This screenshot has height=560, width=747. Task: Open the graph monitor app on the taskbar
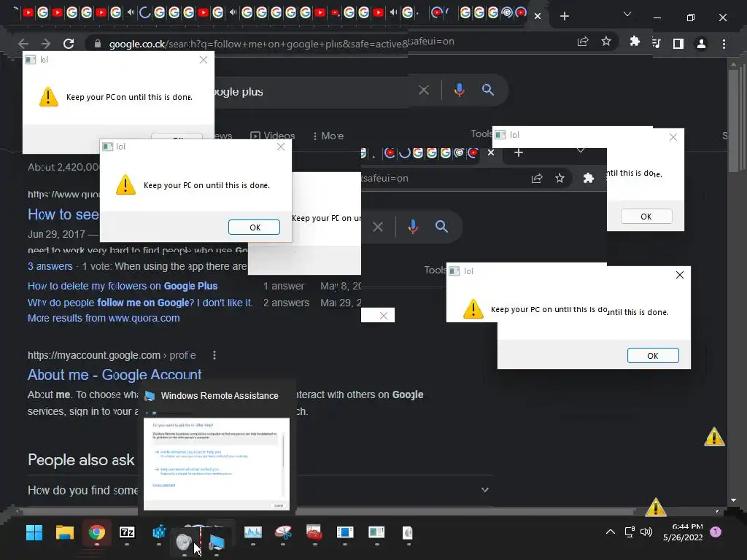click(x=253, y=532)
